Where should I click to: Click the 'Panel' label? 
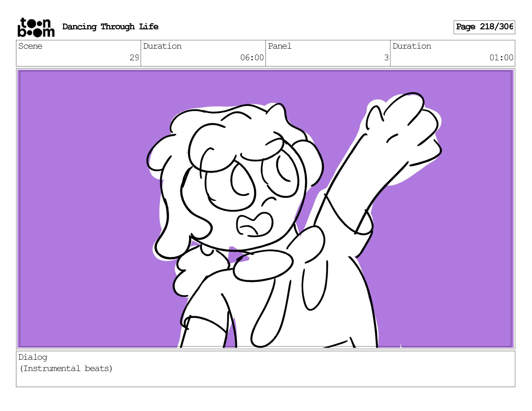point(280,46)
